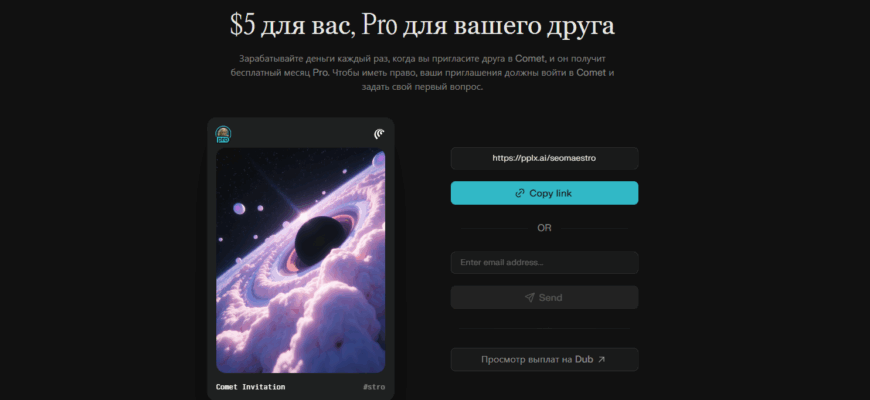Click the Comet logo icon on the card
870x400 pixels.
[x=380, y=134]
